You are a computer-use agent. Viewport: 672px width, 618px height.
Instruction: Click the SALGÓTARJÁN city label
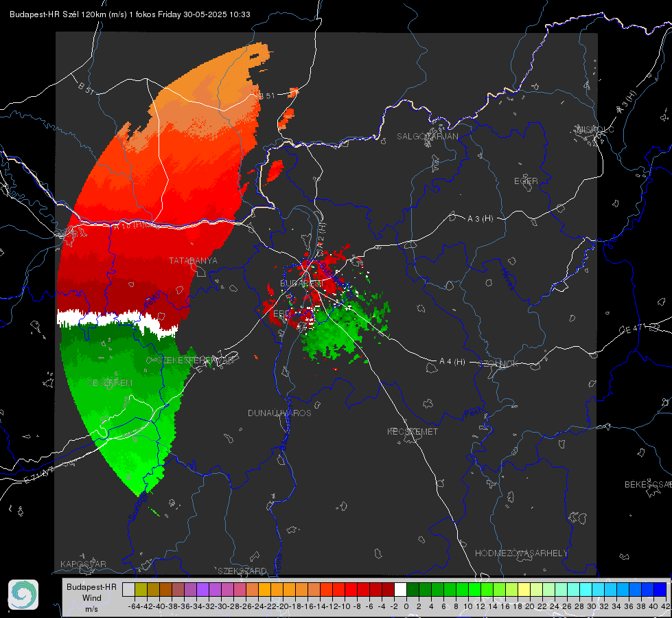(427, 137)
